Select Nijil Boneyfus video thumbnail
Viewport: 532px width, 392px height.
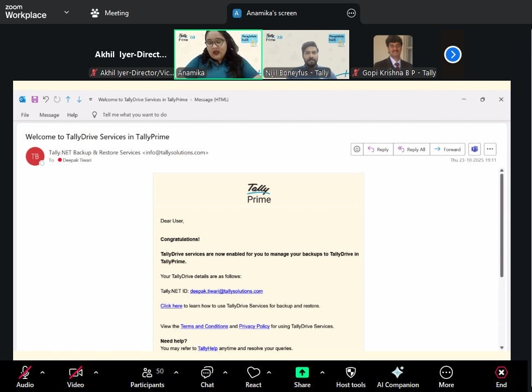[306, 55]
